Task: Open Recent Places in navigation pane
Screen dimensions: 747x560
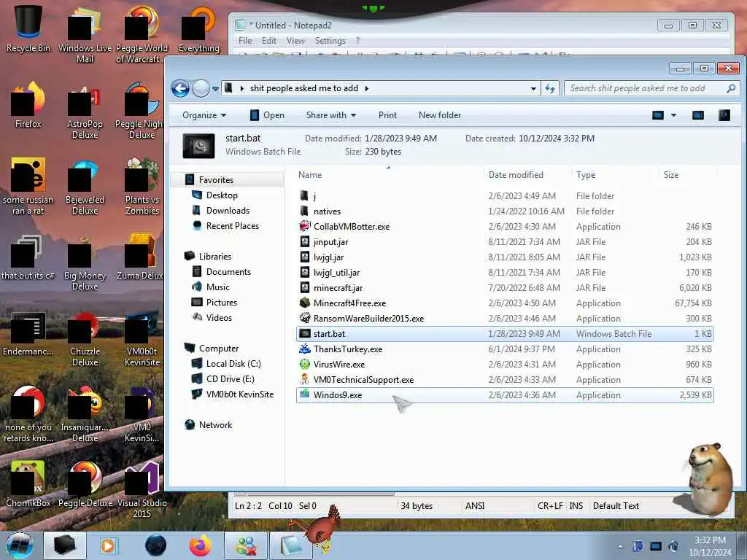Action: point(232,226)
